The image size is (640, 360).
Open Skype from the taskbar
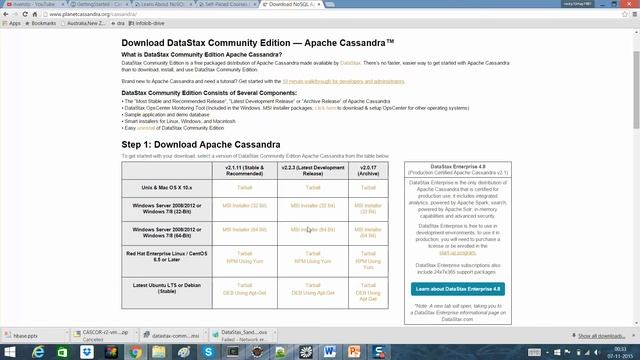[x=208, y=352]
